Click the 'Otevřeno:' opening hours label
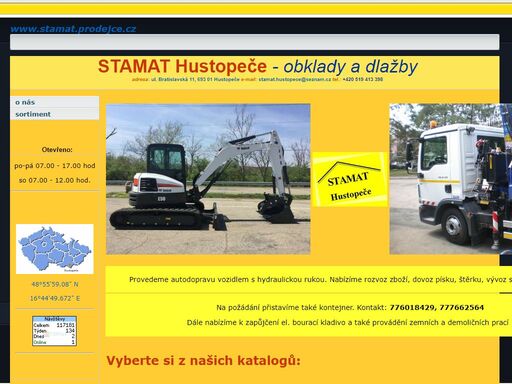This screenshot has width=512, height=384. (57, 150)
